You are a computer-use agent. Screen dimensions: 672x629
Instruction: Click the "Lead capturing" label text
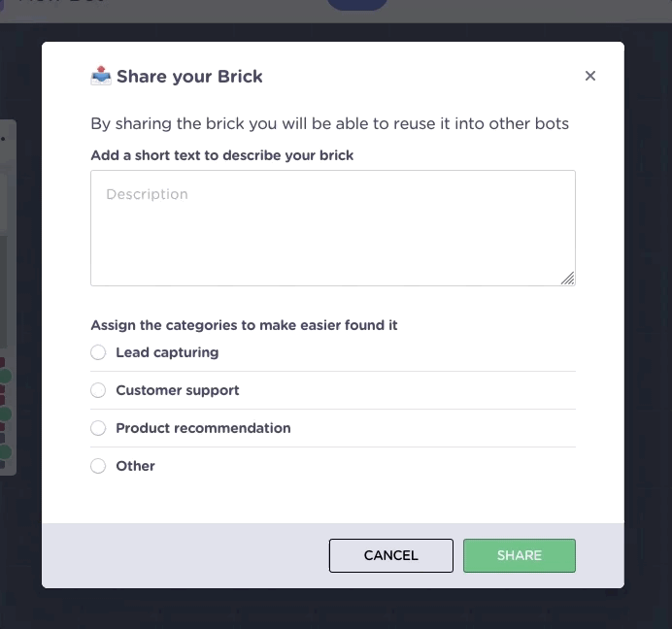click(167, 352)
